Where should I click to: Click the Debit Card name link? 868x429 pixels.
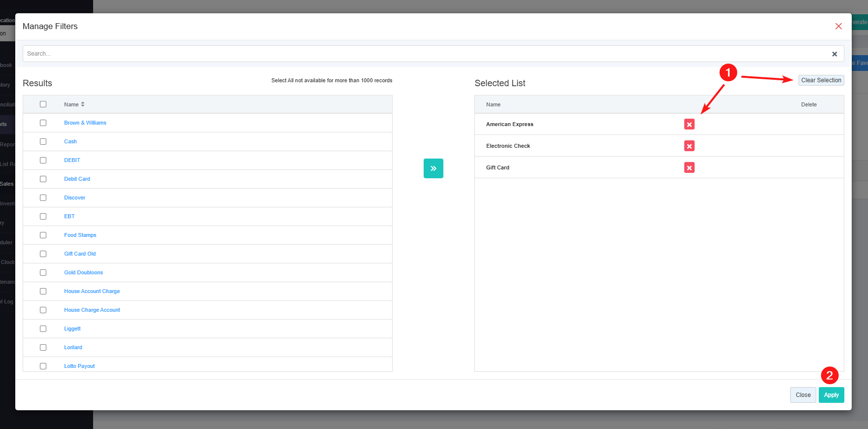click(x=77, y=179)
